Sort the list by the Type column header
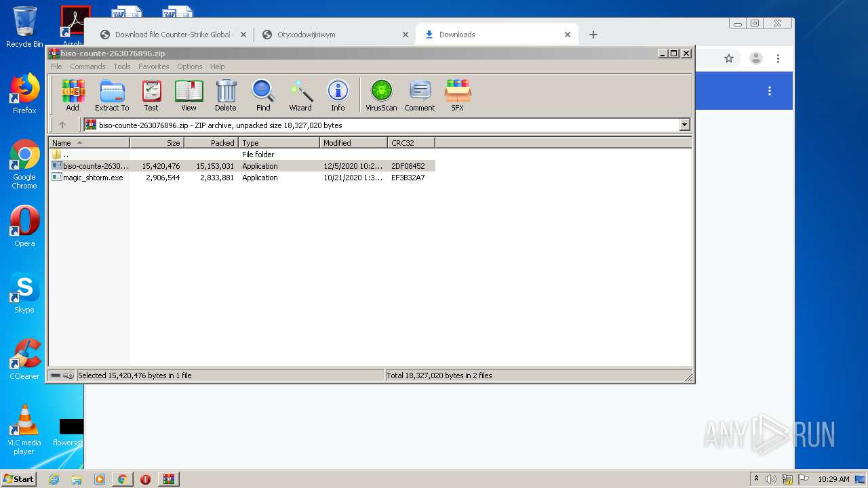Screen dimensions: 868x488 (279, 142)
